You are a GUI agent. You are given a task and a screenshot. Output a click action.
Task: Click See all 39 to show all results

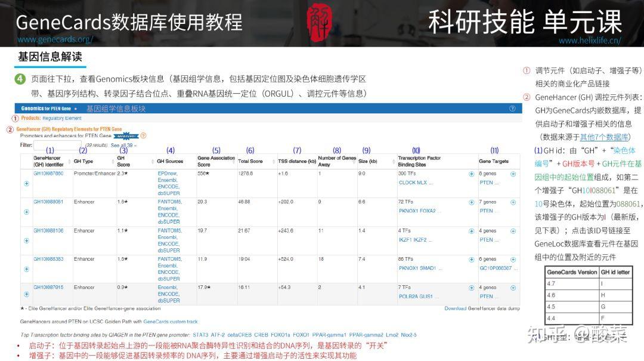[122, 144]
